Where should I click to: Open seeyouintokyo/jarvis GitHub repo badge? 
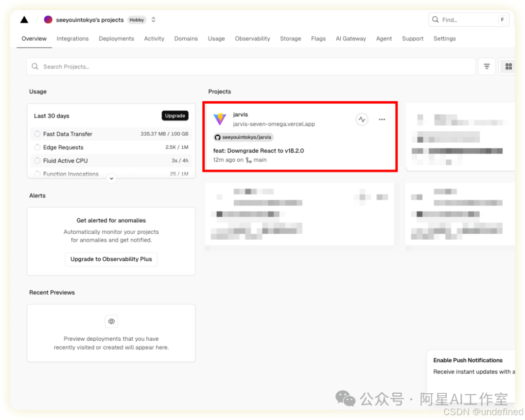(x=244, y=137)
